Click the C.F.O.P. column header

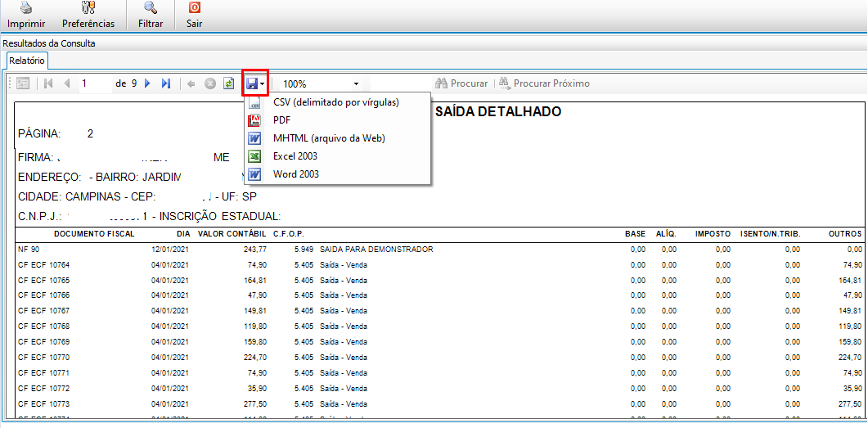(x=289, y=234)
